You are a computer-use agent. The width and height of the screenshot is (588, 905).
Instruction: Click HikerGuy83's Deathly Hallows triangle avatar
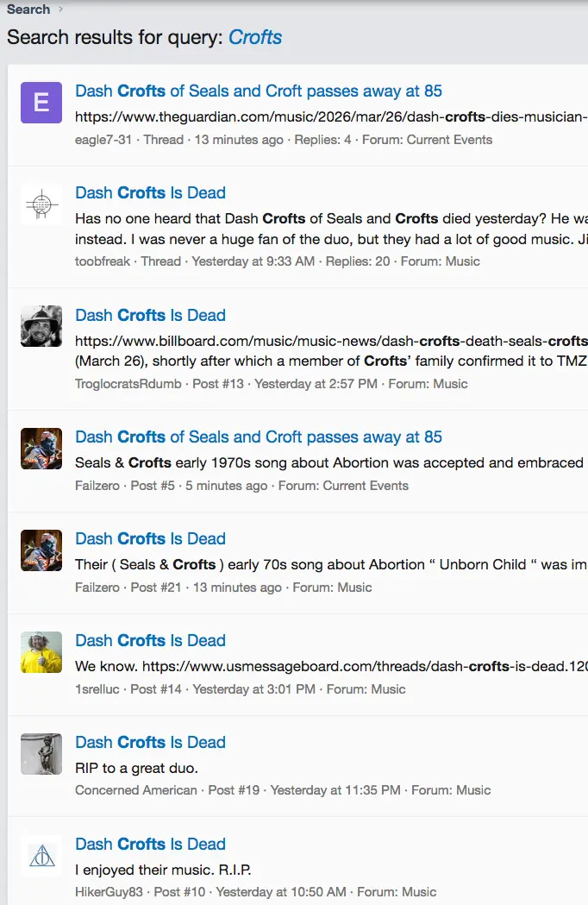click(x=41, y=856)
